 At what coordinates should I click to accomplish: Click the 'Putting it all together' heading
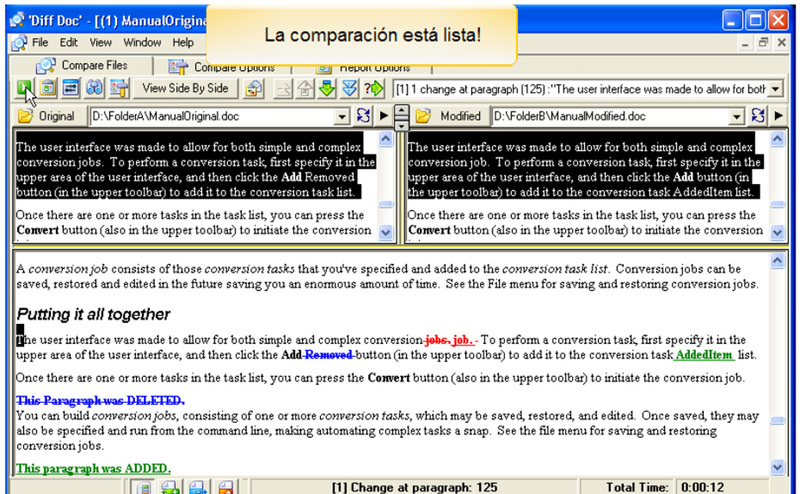(93, 314)
